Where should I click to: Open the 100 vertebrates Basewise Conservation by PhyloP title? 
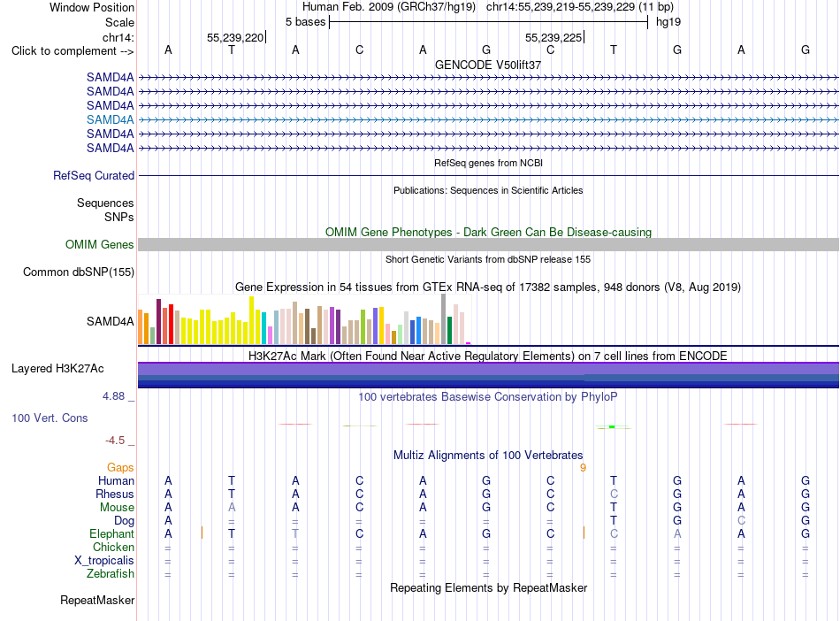coord(488,397)
